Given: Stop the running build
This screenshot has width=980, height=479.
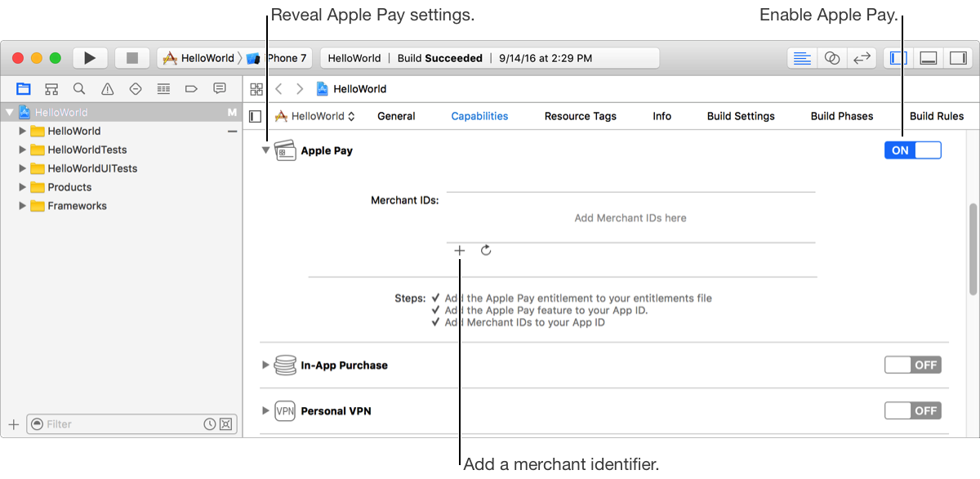Looking at the screenshot, I should pos(131,58).
